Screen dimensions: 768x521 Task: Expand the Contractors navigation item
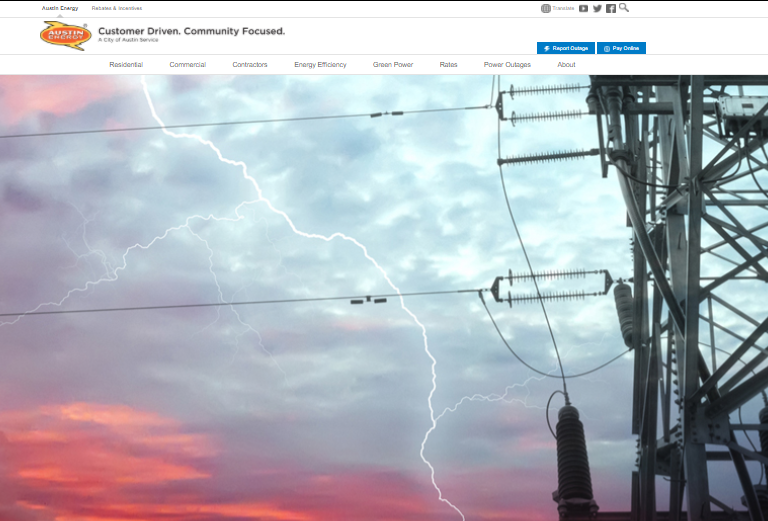[x=250, y=65]
